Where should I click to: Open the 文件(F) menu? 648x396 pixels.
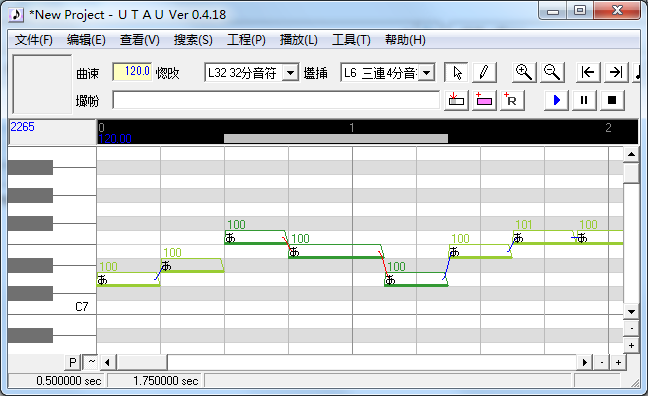(x=33, y=40)
